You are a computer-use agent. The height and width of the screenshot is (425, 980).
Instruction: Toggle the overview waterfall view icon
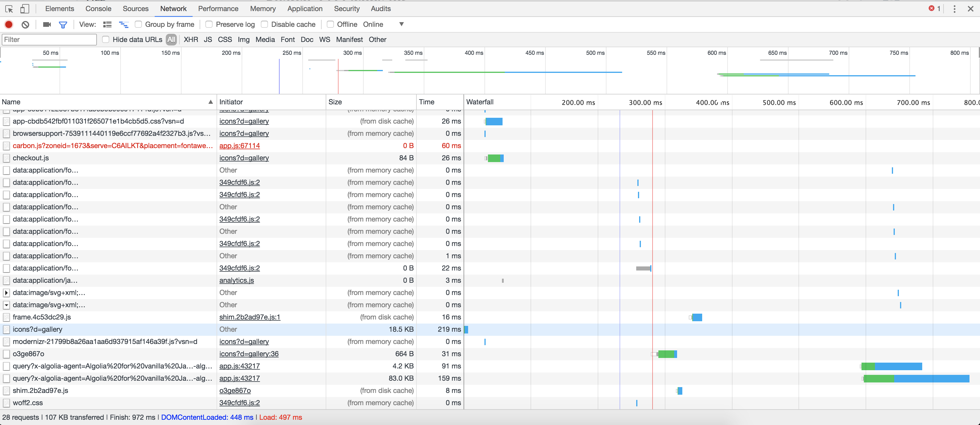pyautogui.click(x=124, y=24)
